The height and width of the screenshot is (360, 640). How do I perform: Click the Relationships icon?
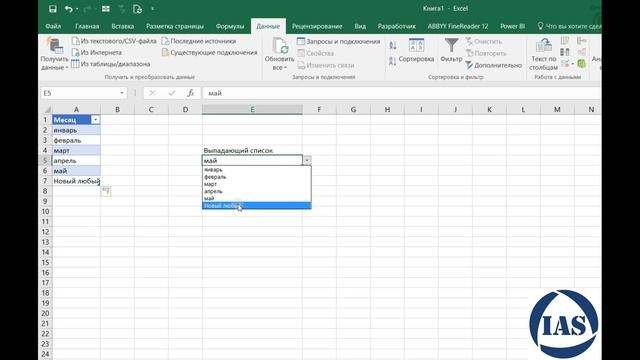tap(582, 52)
